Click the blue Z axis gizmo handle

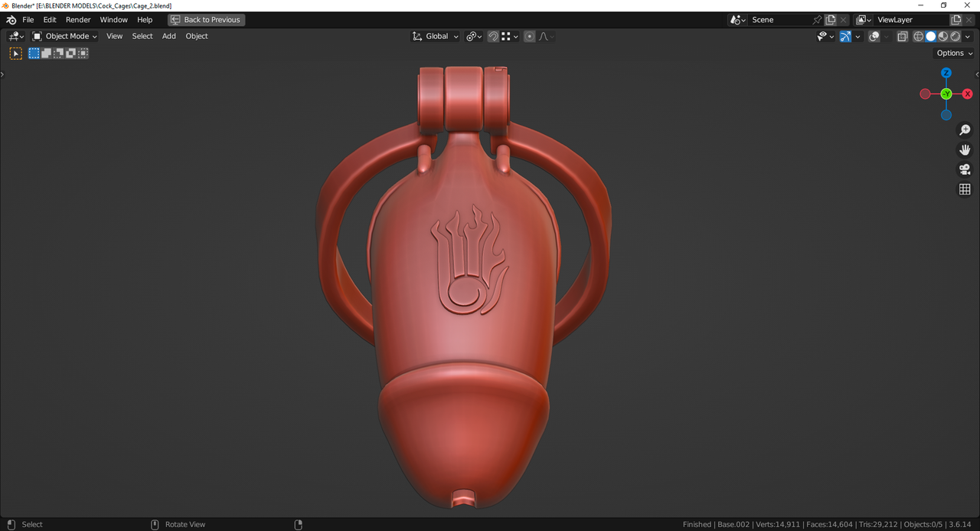click(x=946, y=73)
